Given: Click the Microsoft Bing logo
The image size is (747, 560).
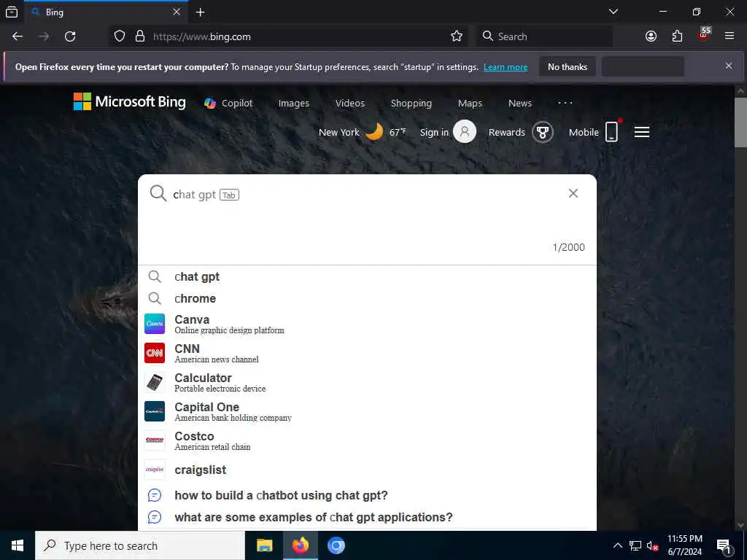Looking at the screenshot, I should (x=130, y=102).
